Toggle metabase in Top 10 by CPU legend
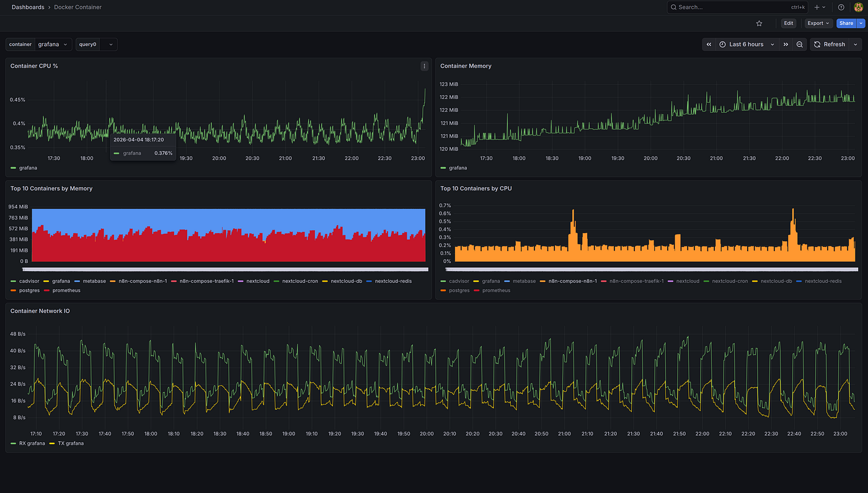The width and height of the screenshot is (868, 493). point(524,282)
